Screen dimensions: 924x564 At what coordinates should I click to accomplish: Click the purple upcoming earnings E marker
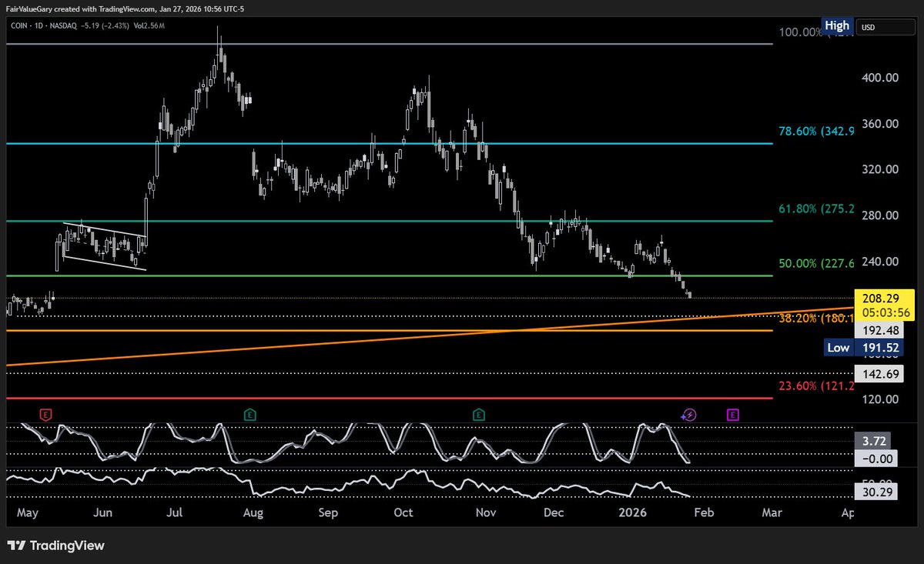732,415
